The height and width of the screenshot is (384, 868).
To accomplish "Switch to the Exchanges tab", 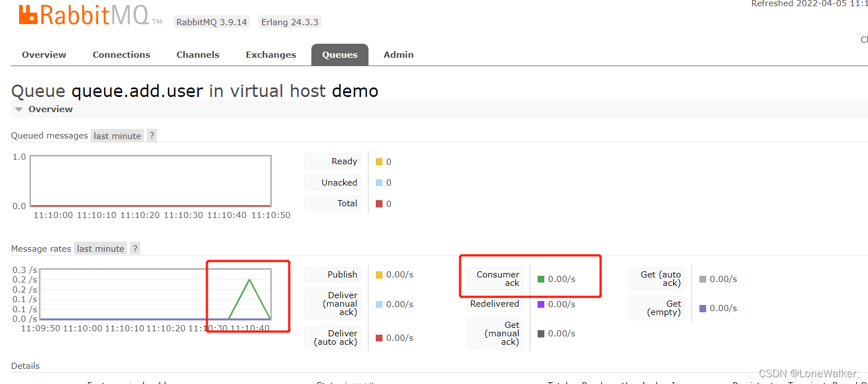I will 270,54.
